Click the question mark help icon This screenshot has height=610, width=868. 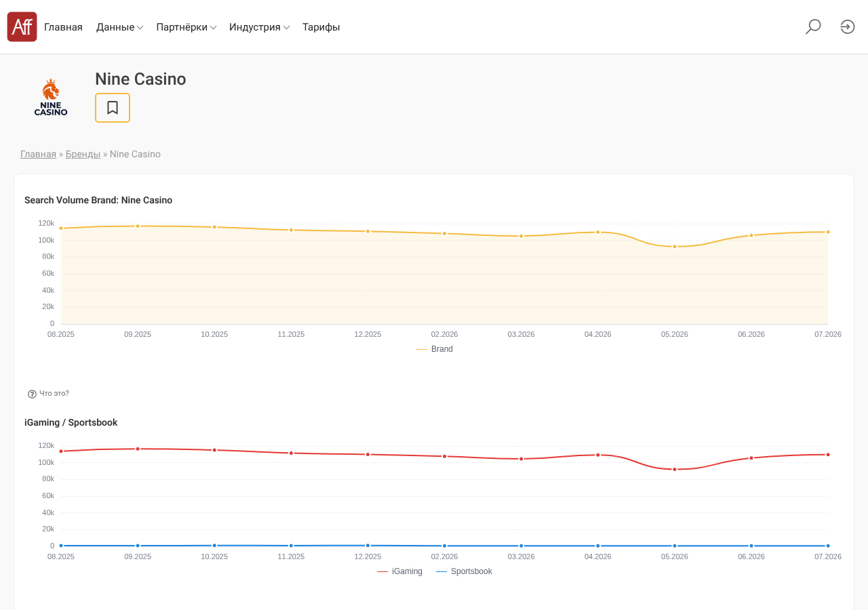click(32, 394)
